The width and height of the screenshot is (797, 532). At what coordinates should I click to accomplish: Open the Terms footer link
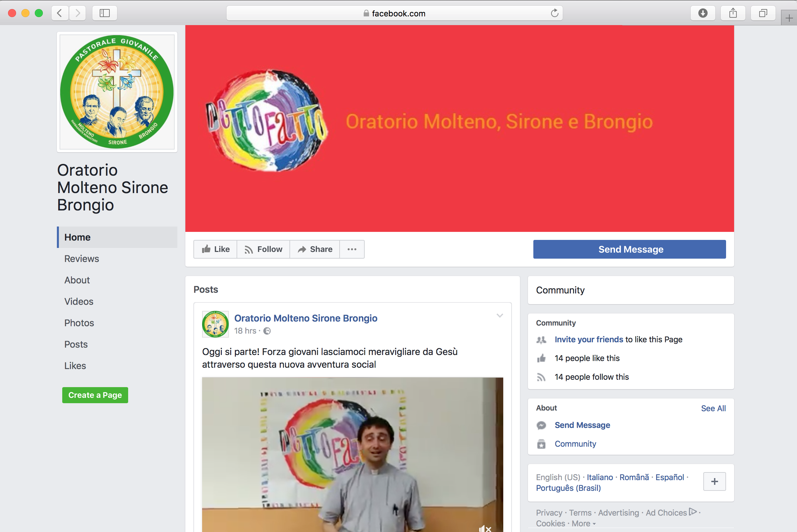(580, 513)
